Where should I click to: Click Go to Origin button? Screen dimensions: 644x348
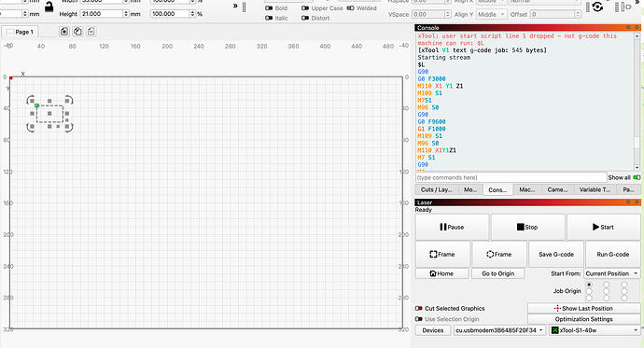tap(497, 273)
